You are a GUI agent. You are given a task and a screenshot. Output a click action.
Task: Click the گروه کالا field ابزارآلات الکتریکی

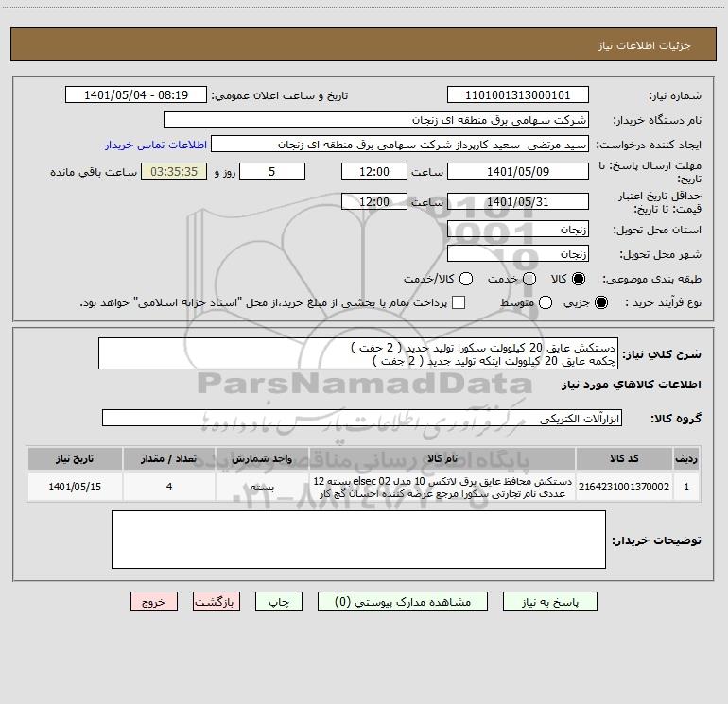point(362,418)
